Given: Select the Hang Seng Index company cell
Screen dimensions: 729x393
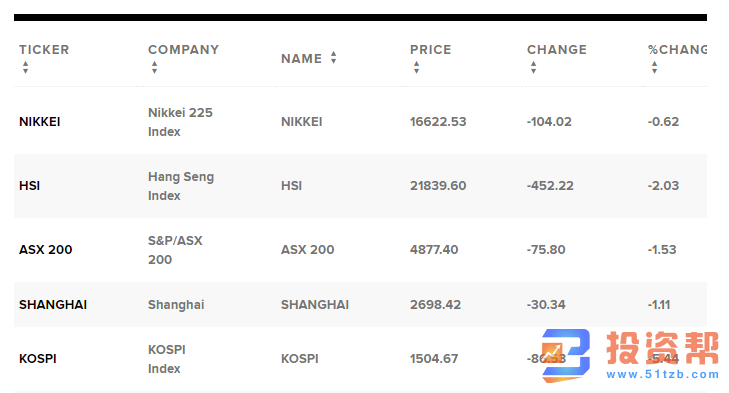Looking at the screenshot, I should point(181,186).
